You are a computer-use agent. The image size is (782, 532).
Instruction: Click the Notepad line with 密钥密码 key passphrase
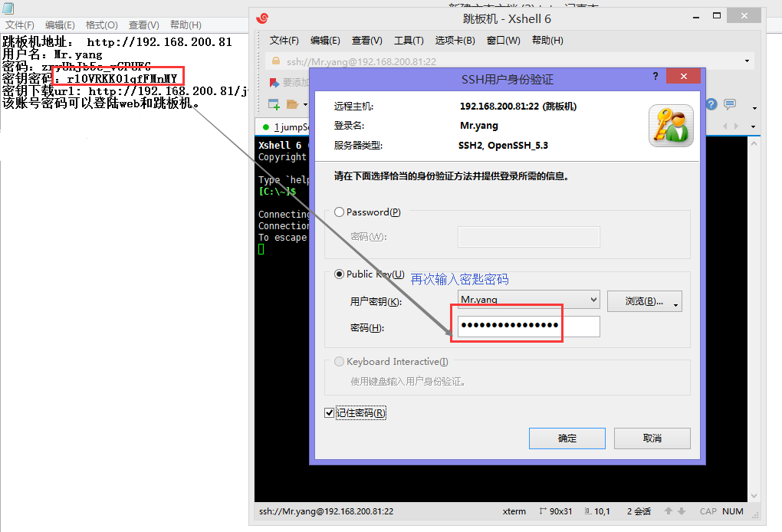[90, 78]
